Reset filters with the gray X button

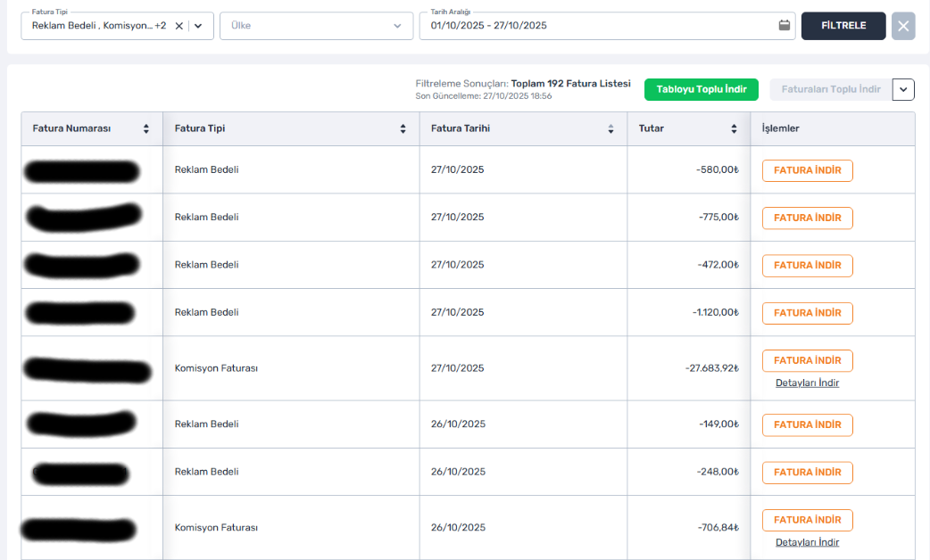[903, 26]
